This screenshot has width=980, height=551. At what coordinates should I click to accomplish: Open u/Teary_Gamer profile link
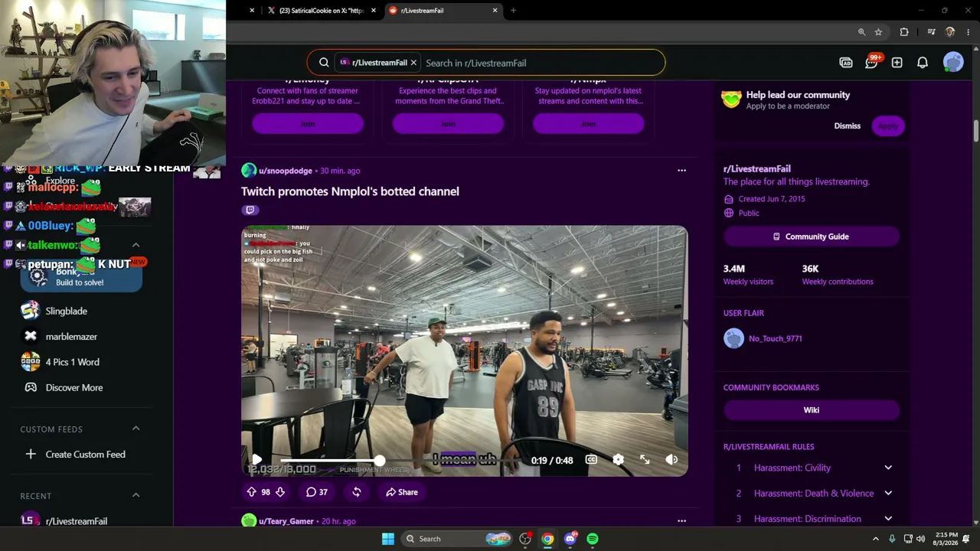pyautogui.click(x=286, y=521)
